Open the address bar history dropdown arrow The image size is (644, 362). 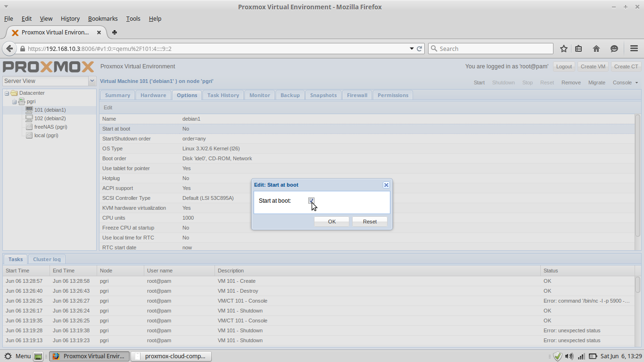(412, 49)
